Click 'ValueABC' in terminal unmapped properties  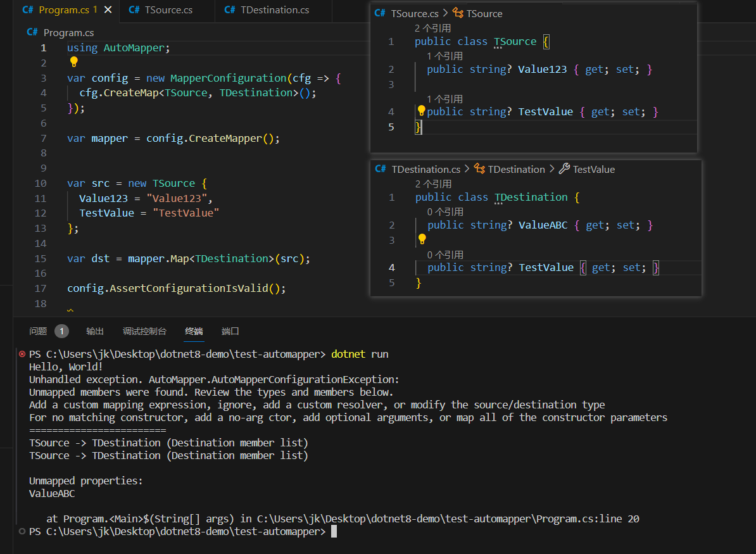pyautogui.click(x=52, y=493)
